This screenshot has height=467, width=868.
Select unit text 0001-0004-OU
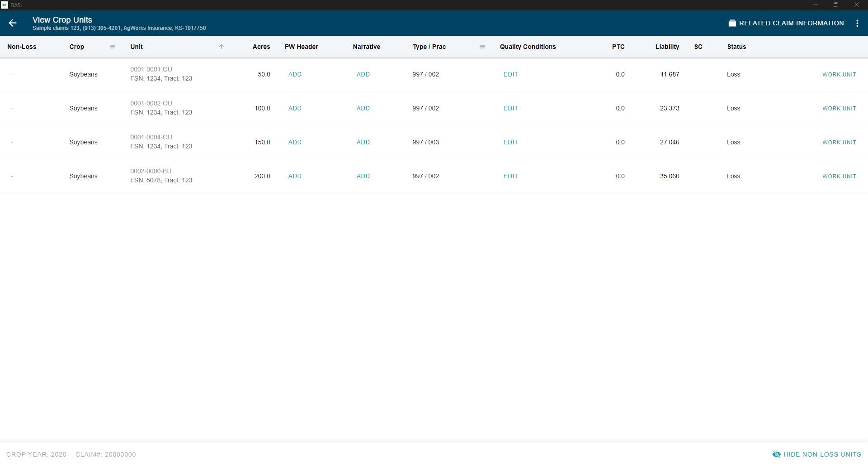tap(151, 137)
